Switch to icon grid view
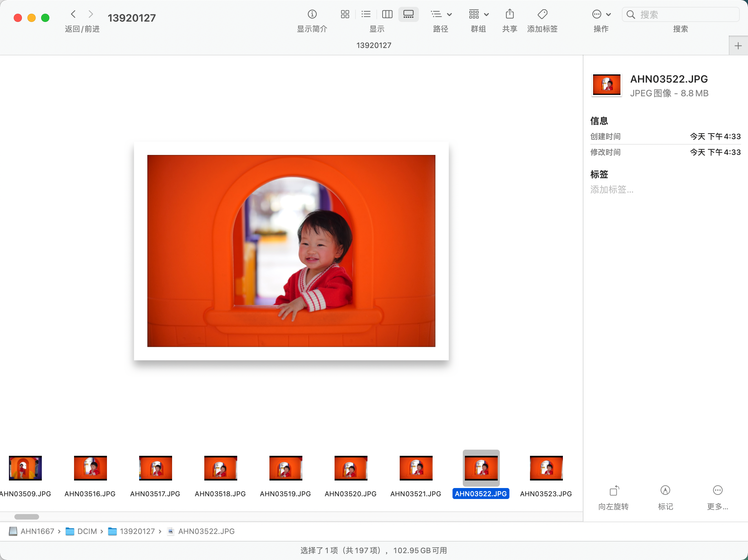The height and width of the screenshot is (560, 748). pyautogui.click(x=345, y=14)
